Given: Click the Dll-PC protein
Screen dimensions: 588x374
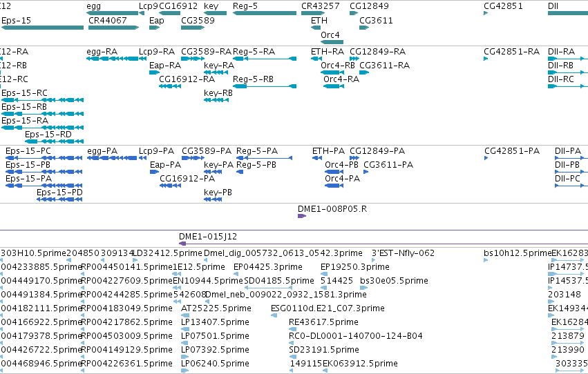Looking at the screenshot, I should [571, 186].
